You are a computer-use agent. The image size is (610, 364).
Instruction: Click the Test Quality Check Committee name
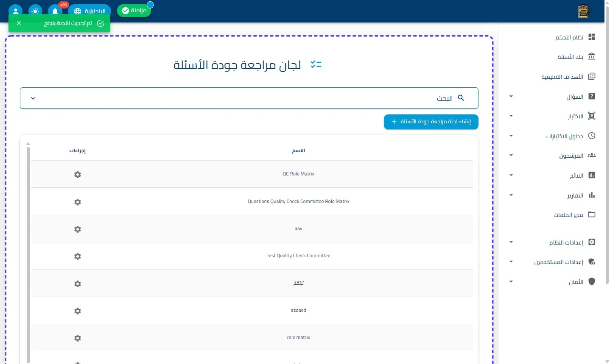coord(298,256)
